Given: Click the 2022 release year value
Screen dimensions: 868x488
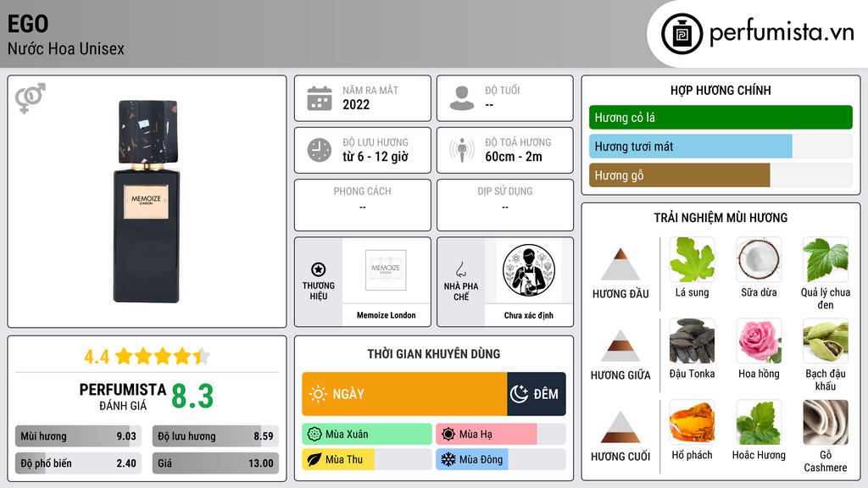Looking at the screenshot, I should point(356,104).
